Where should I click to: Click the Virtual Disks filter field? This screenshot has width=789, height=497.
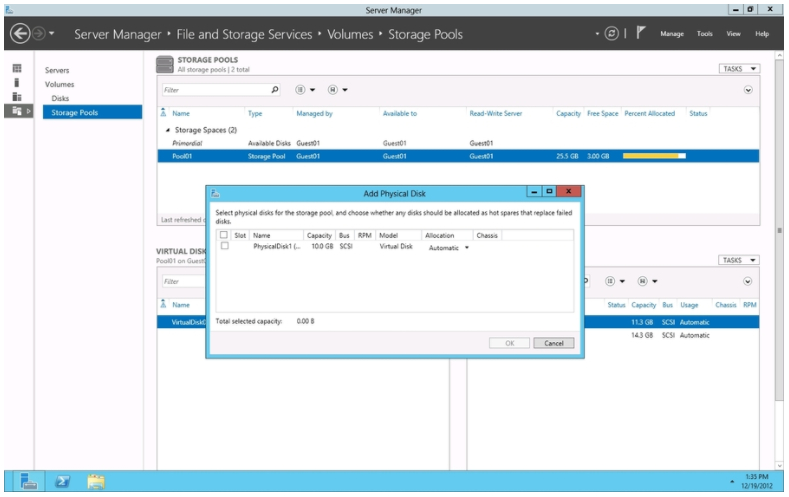coord(184,282)
